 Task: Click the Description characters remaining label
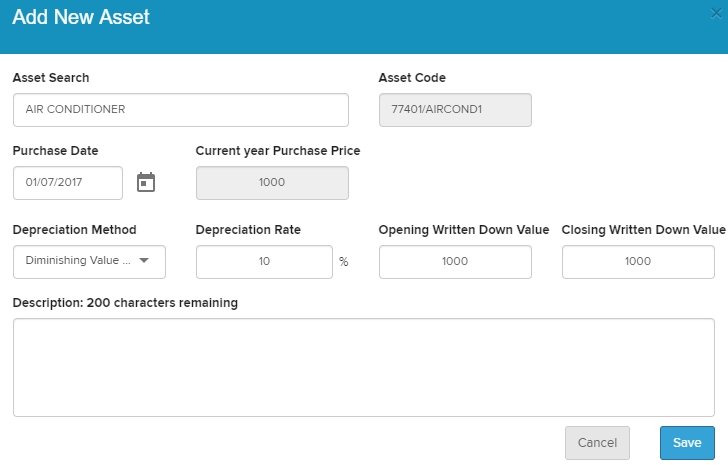[125, 303]
